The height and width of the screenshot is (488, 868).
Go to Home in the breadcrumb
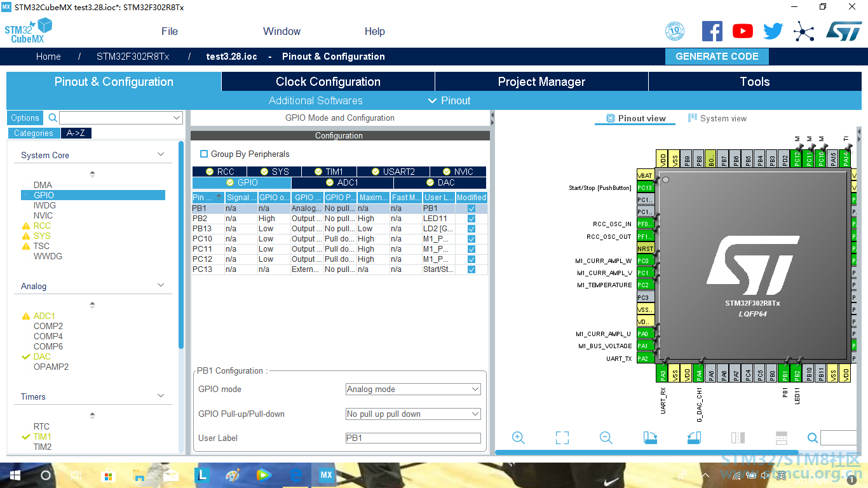point(48,56)
